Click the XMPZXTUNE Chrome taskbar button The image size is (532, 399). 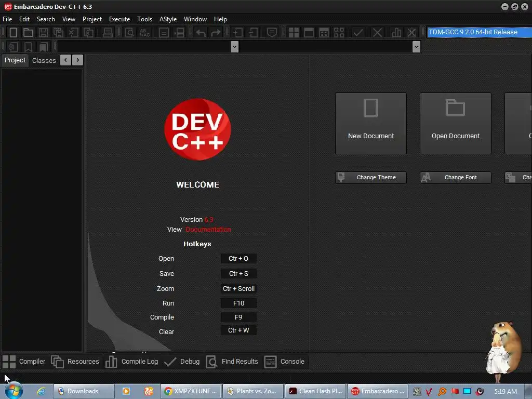(x=190, y=391)
